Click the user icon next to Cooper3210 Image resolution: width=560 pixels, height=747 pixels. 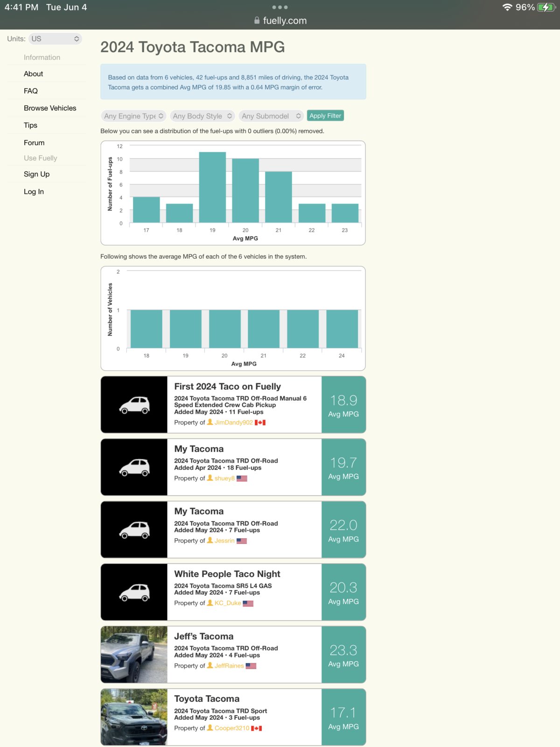pos(210,728)
